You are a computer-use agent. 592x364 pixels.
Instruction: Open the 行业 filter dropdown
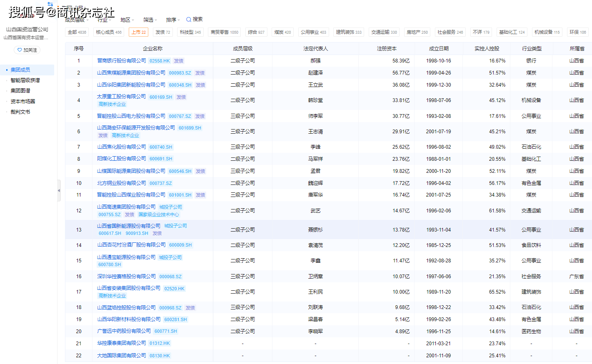[x=104, y=20]
